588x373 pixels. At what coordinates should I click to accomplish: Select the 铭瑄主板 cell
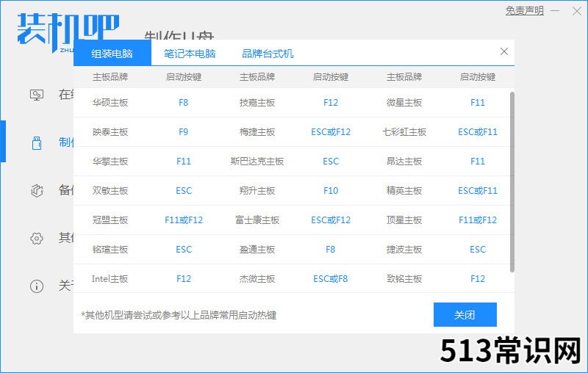pos(110,250)
